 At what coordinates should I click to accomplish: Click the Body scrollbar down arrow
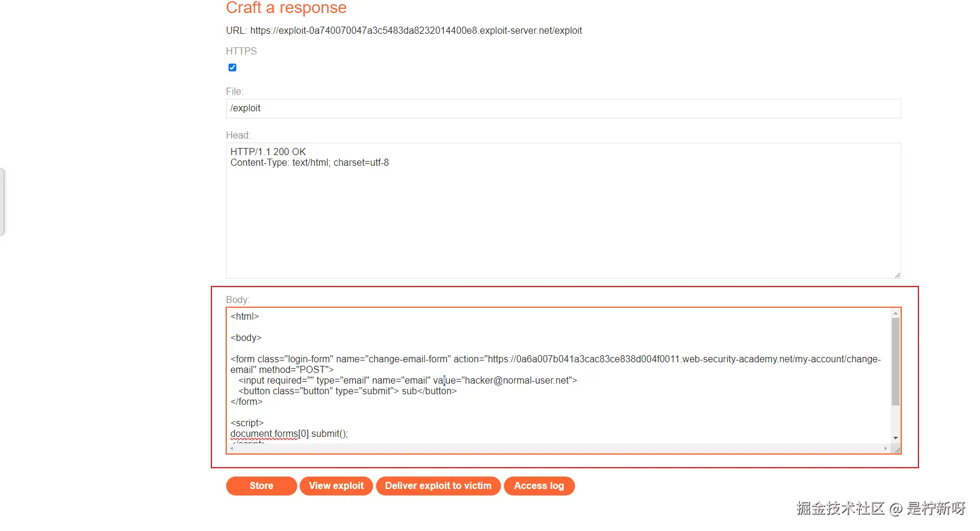point(895,438)
